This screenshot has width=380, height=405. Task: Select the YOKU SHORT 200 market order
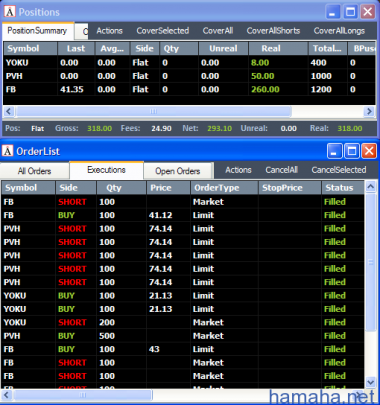point(183,322)
